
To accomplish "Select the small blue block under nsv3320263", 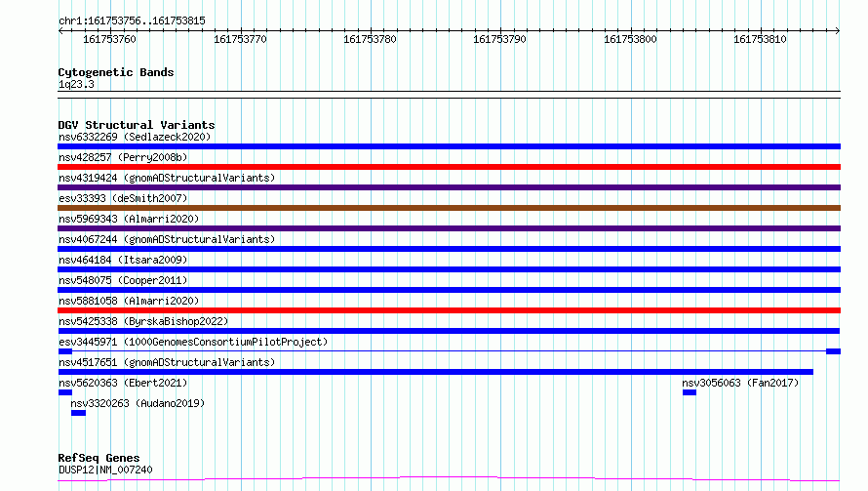I will click(79, 413).
